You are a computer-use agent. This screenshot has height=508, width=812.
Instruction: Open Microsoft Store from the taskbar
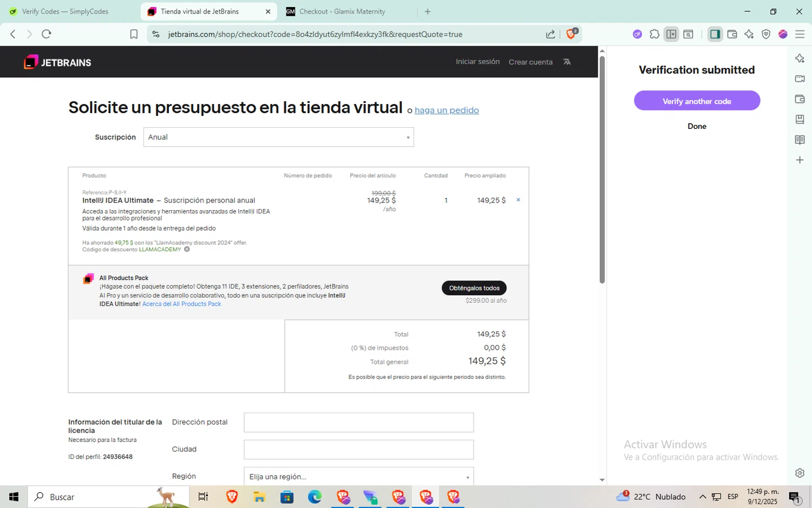coord(287,497)
